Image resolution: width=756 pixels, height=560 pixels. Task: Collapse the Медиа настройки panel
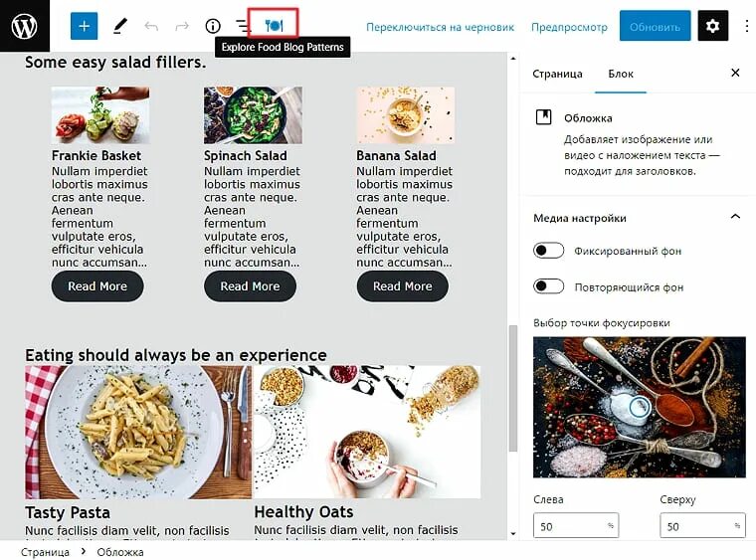point(735,217)
